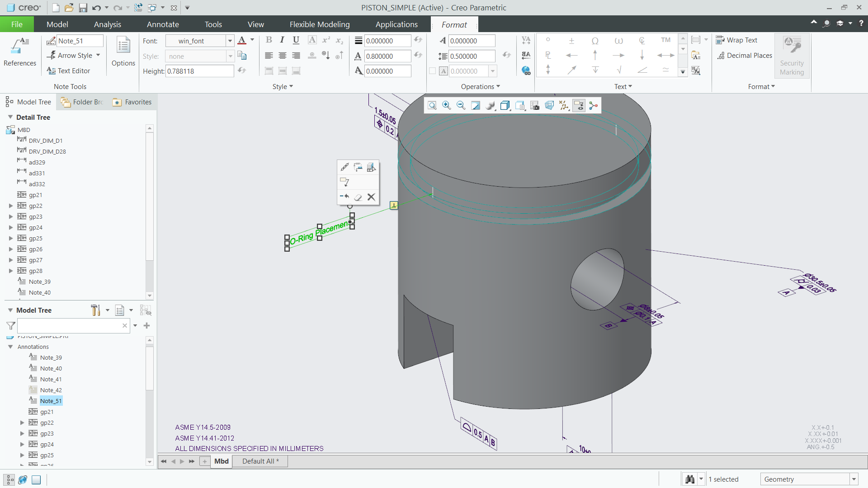Open the Hyperlink globe icon
Screen dimensions: 868x488
pyautogui.click(x=526, y=70)
